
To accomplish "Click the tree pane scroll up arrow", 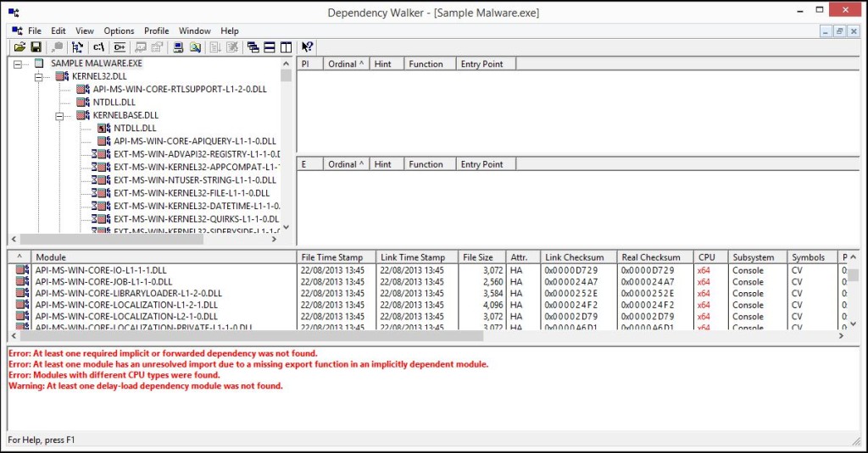I will click(x=287, y=63).
